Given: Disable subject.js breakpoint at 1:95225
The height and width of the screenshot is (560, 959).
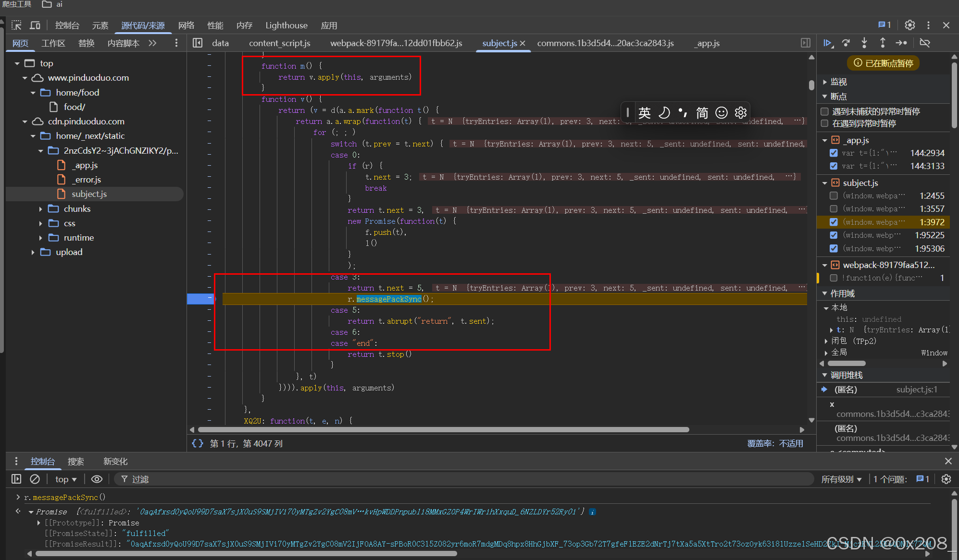Looking at the screenshot, I should (x=834, y=235).
